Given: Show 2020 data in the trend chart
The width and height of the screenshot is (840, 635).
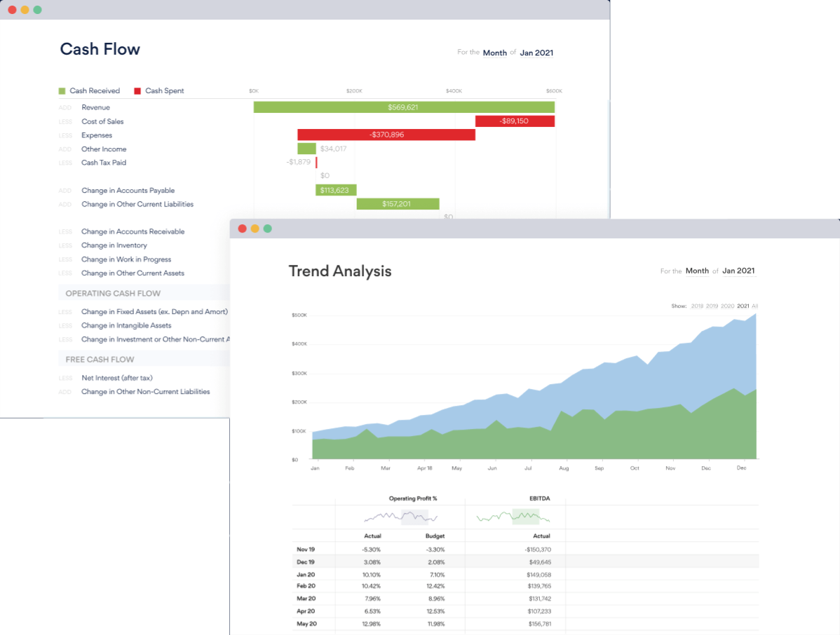Looking at the screenshot, I should [x=727, y=306].
